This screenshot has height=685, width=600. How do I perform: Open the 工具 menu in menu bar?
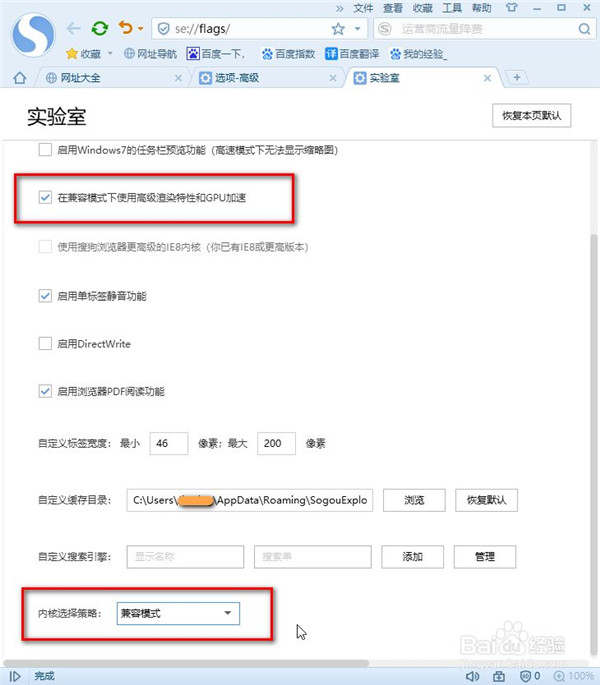[452, 8]
